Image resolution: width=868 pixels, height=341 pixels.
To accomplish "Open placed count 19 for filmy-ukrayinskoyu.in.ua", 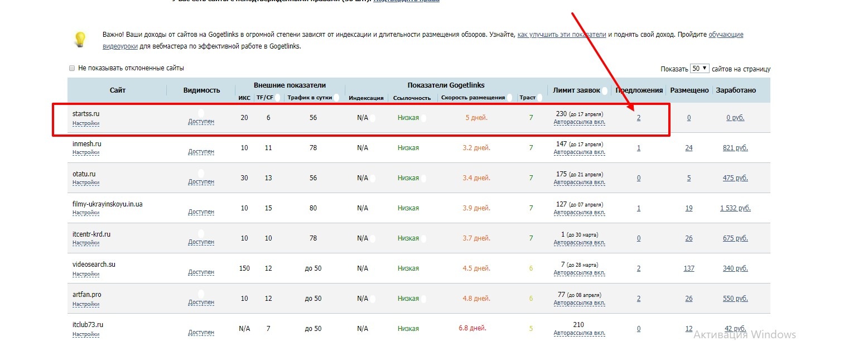I will [689, 208].
